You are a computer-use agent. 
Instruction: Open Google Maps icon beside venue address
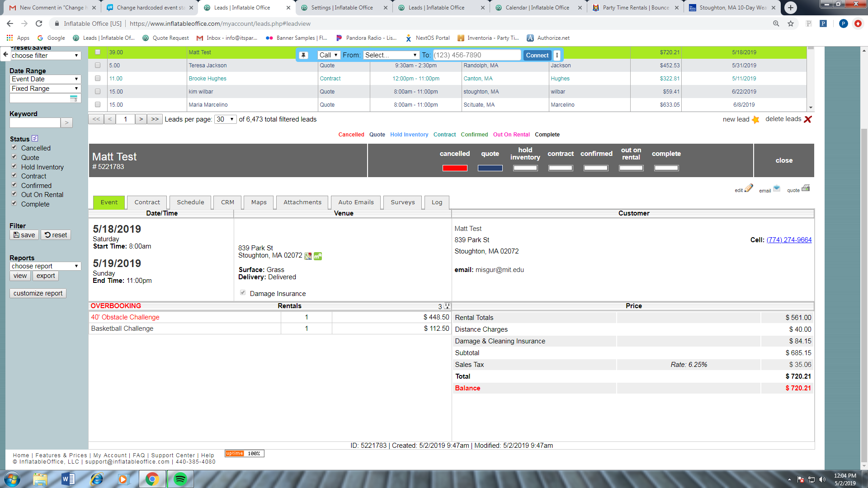pyautogui.click(x=308, y=256)
